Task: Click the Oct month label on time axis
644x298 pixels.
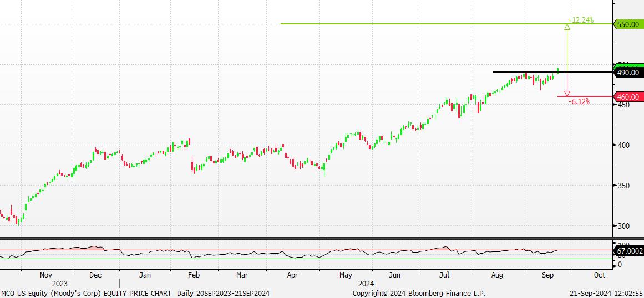Action: (599, 275)
